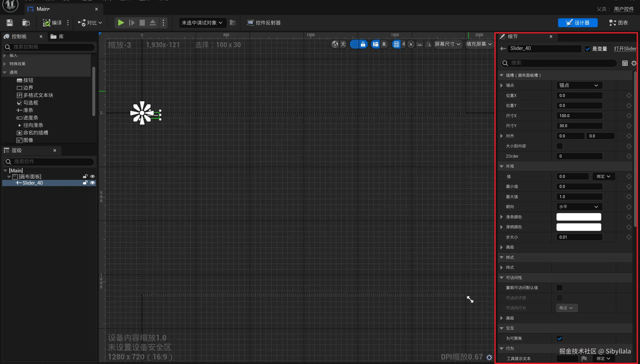Click the 尺寸X input field
Image resolution: width=640 pixels, height=364 pixels.
point(579,116)
